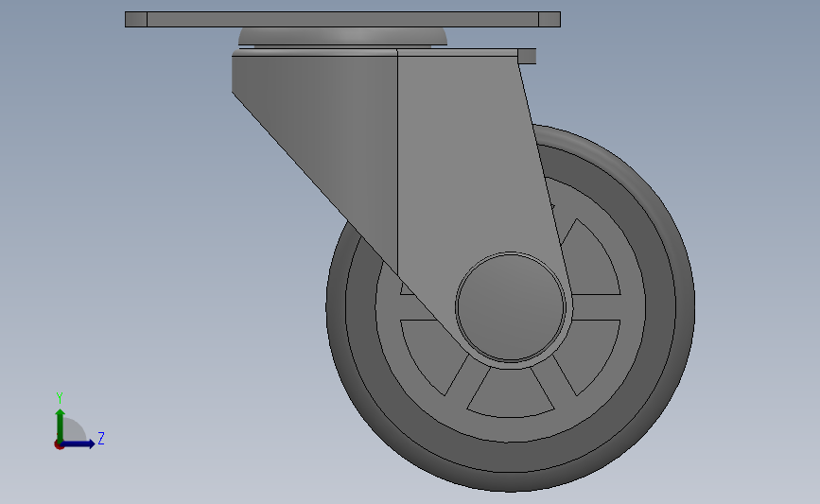Click the blue Z axis arrow of the triad
Image resolution: width=820 pixels, height=504 pixels.
[x=79, y=443]
